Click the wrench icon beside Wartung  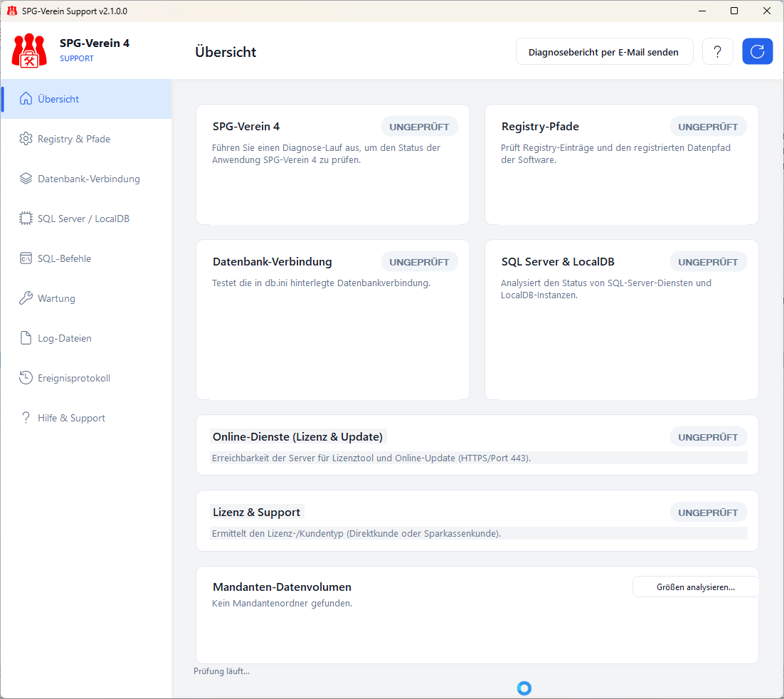26,298
